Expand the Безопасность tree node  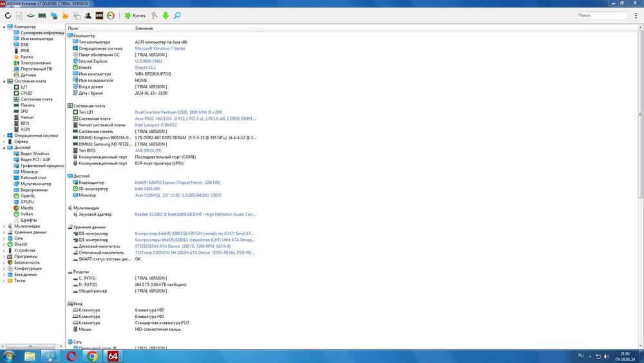(x=4, y=262)
